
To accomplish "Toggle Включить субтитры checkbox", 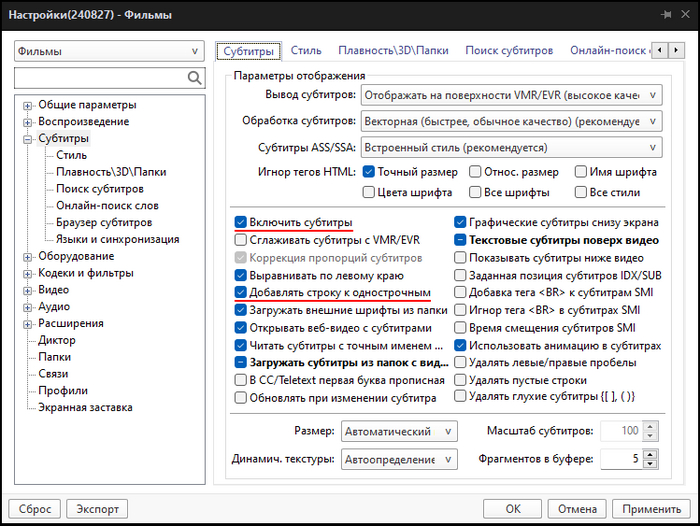I will coord(241,223).
